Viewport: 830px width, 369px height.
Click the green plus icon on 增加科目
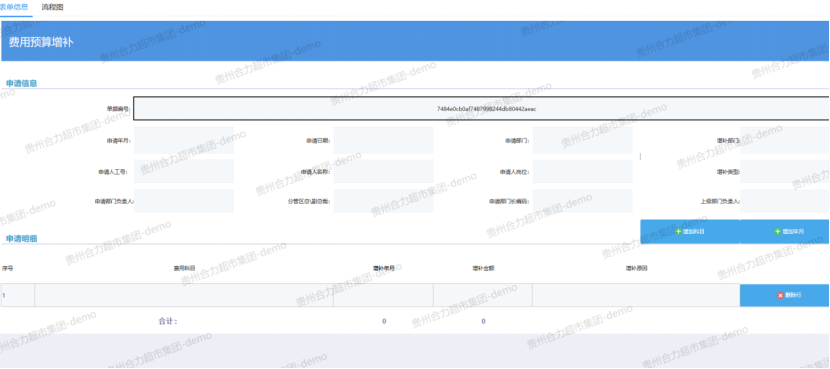678,231
